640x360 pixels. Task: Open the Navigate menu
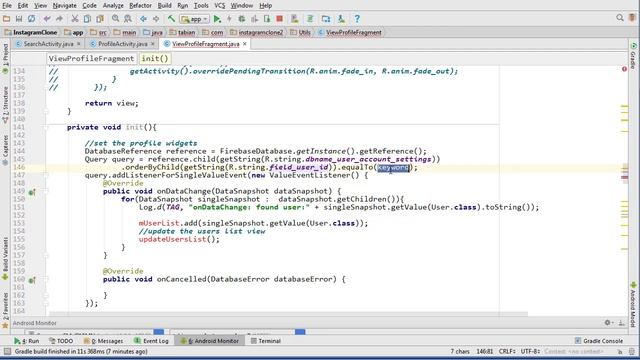coord(64,6)
